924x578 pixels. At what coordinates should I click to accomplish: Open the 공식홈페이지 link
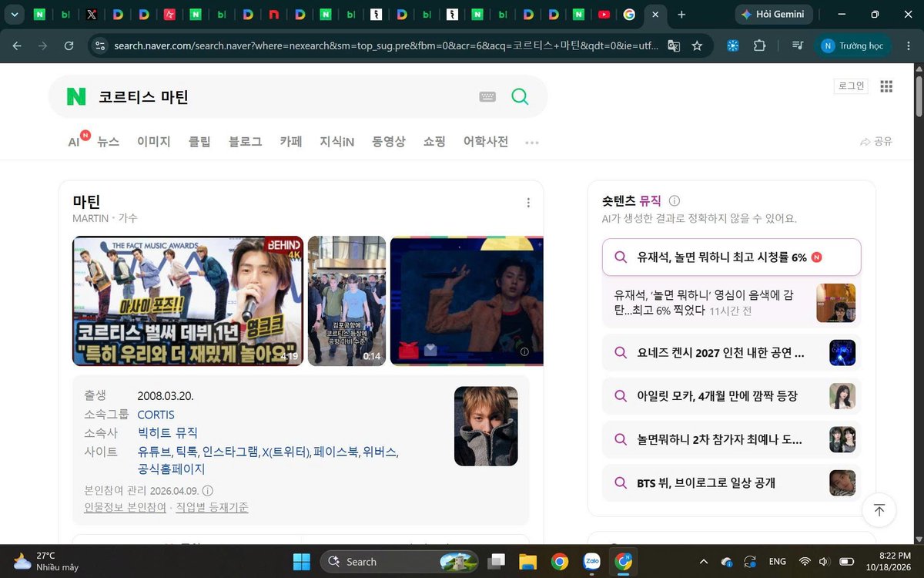coord(172,469)
